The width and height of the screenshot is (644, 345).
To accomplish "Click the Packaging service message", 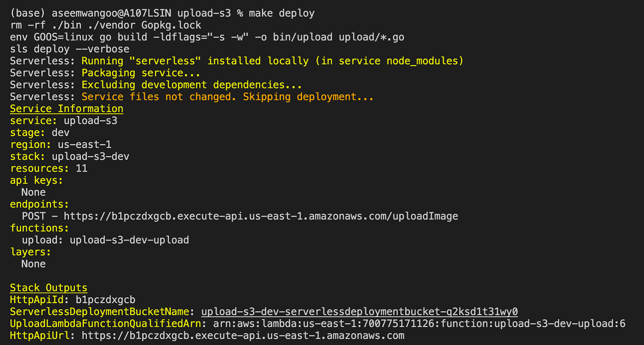I will pyautogui.click(x=141, y=73).
